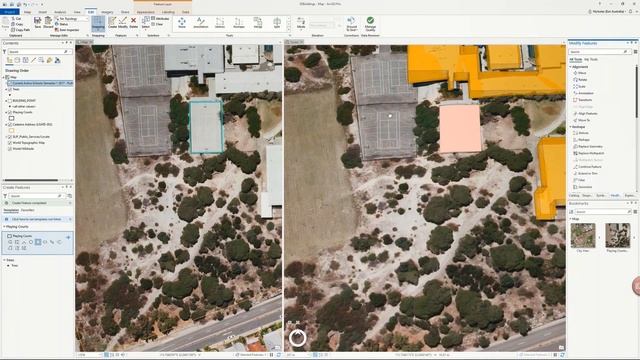Toggle visibility of the World Hillshade layer
The height and width of the screenshot is (360, 640).
coord(10,149)
